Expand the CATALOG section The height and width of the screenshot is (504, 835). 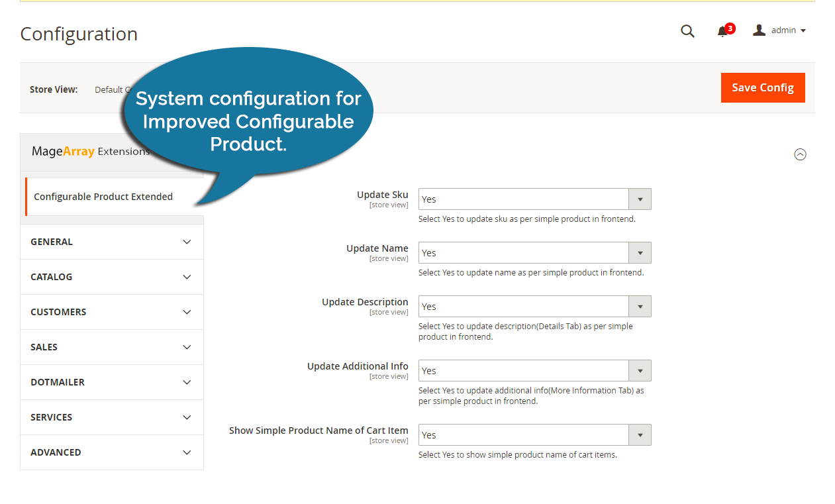tap(112, 277)
